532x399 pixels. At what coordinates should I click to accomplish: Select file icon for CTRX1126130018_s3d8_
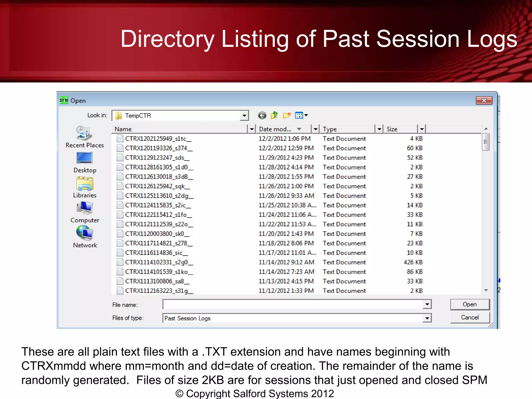(120, 177)
